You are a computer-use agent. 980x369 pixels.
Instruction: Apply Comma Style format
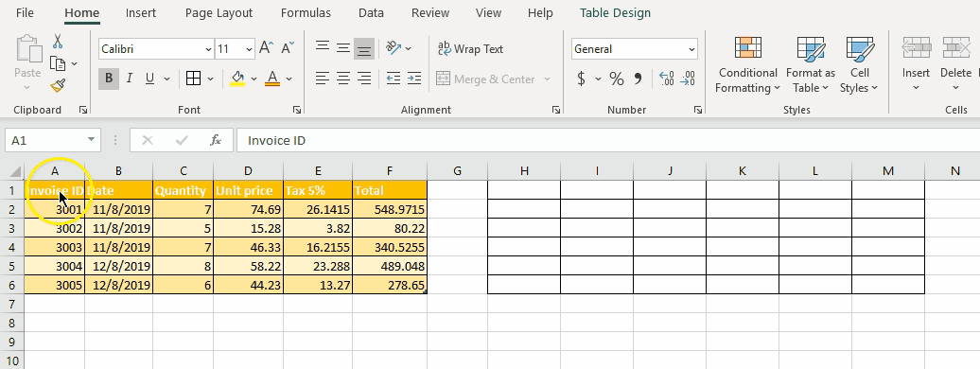pyautogui.click(x=639, y=79)
